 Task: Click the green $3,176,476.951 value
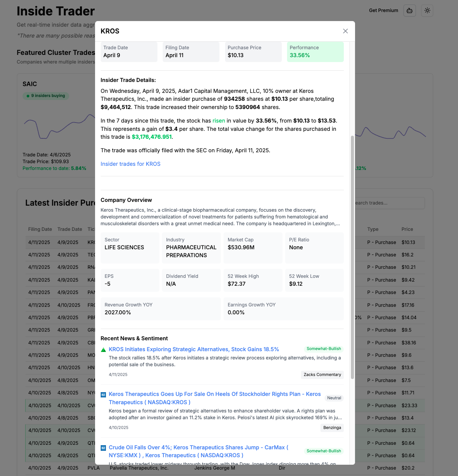[152, 137]
